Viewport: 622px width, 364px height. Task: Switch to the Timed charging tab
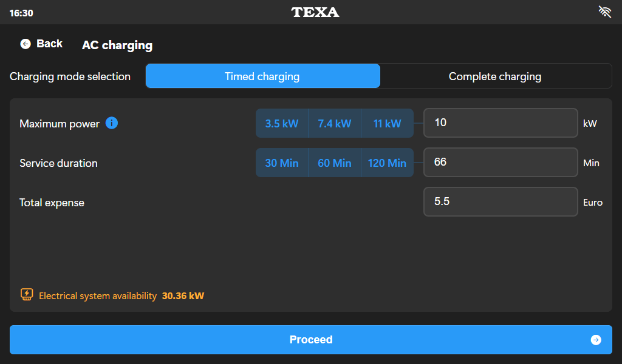tap(262, 76)
